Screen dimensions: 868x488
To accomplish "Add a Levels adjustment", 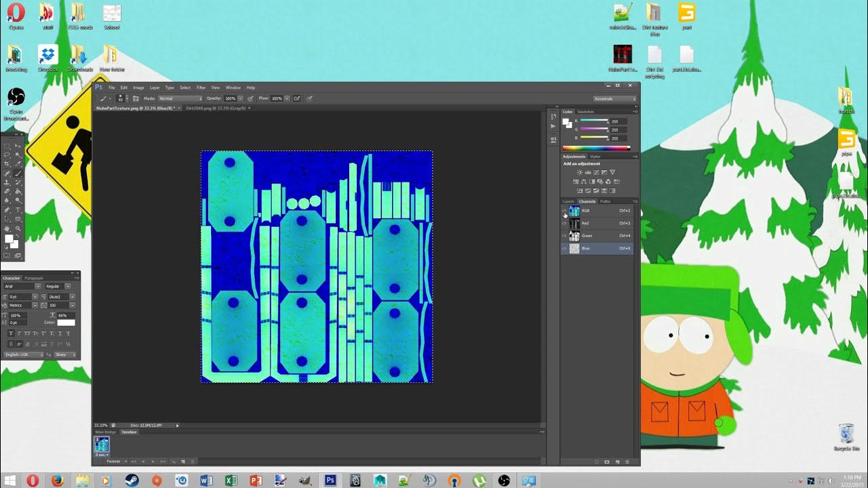I will 587,173.
